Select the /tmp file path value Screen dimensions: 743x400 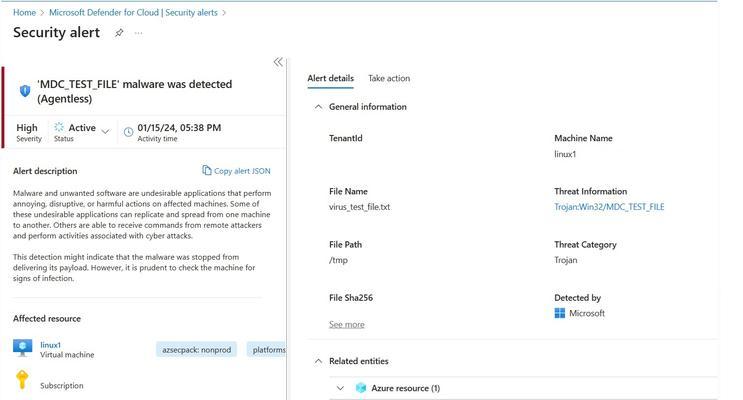point(338,260)
